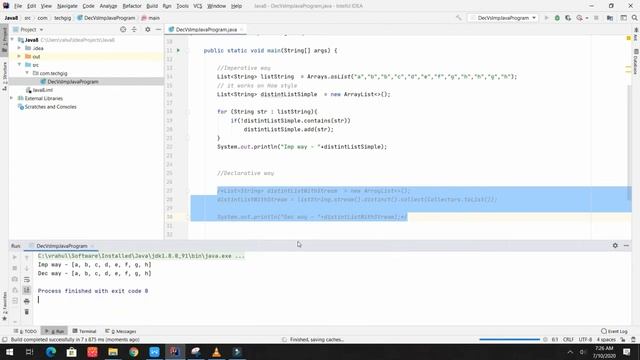Open Google Chrome from taskbar
Image resolution: width=640 pixels, height=360 pixels.
(133, 352)
